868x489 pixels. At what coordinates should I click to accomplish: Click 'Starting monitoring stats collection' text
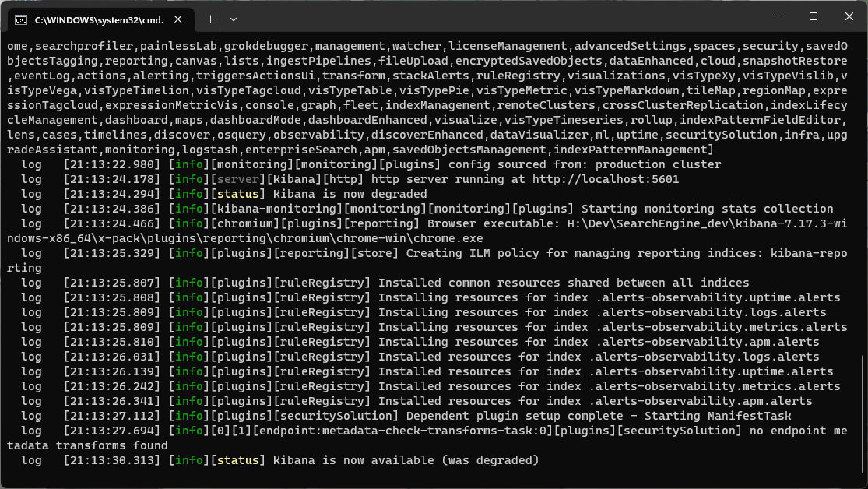coord(707,209)
